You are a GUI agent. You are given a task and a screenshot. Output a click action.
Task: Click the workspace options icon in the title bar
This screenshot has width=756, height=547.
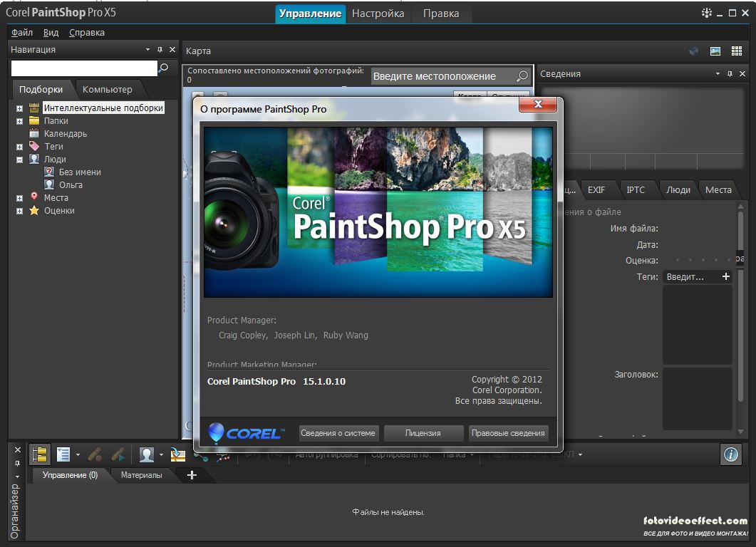[706, 13]
